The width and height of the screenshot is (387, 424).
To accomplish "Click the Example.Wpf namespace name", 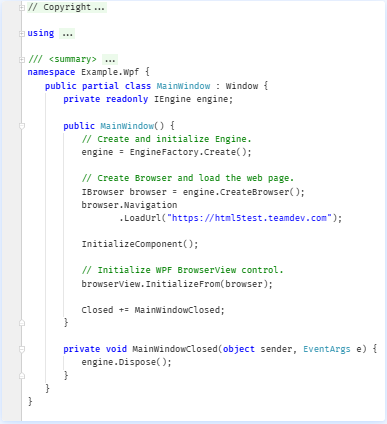I will pos(110,72).
